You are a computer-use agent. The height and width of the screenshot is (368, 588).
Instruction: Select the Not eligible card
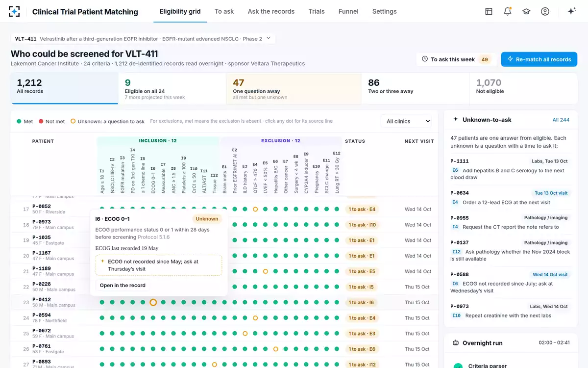(x=523, y=88)
